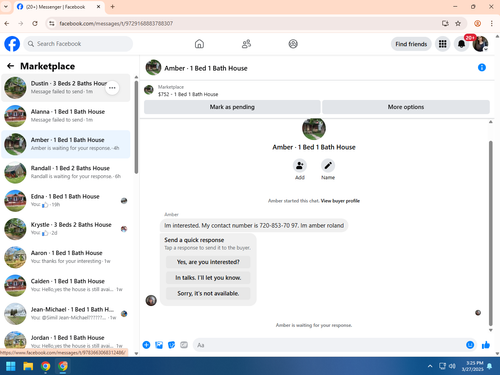Open the Caiden - 1 Bed 1 Bath House chat
Screen dimensions: 500x375
(x=66, y=285)
